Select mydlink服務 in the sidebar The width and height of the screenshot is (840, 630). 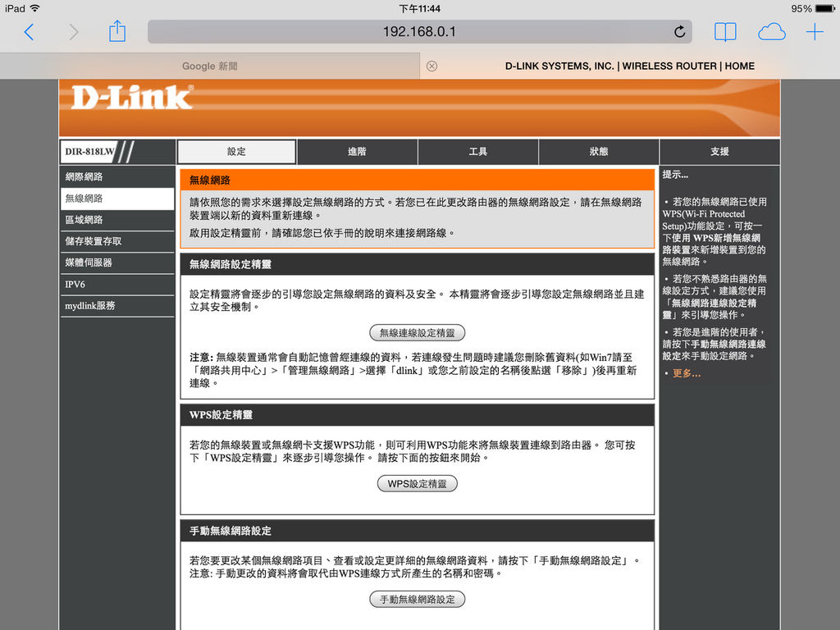(x=117, y=306)
